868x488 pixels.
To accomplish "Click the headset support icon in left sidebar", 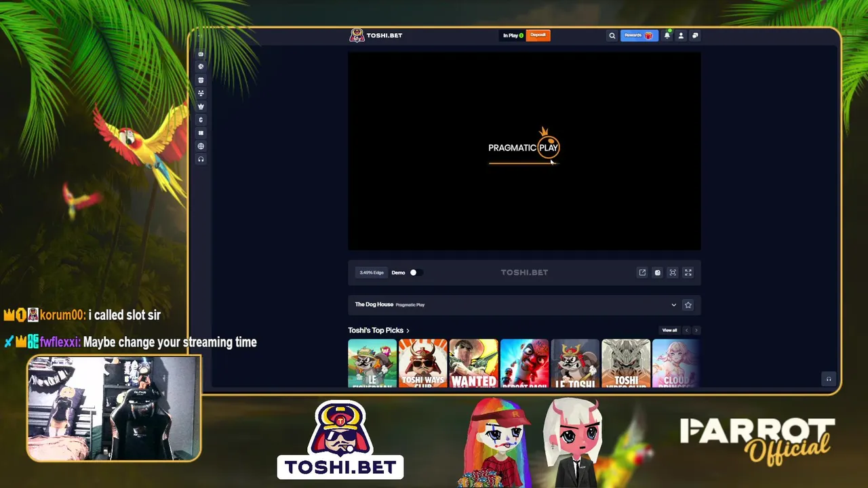I will pyautogui.click(x=201, y=159).
